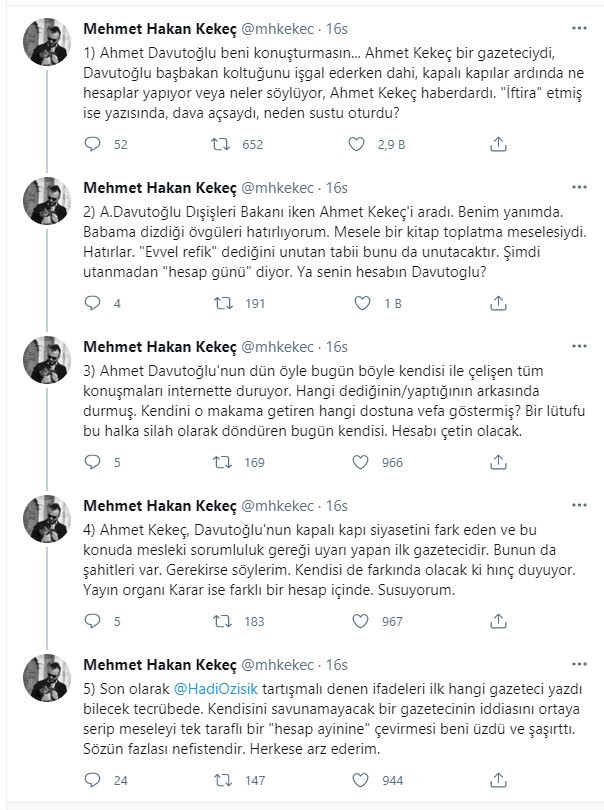604x810 pixels.
Task: Open Mehmet Hakan Keketç name on second tweet
Action: pos(160,188)
